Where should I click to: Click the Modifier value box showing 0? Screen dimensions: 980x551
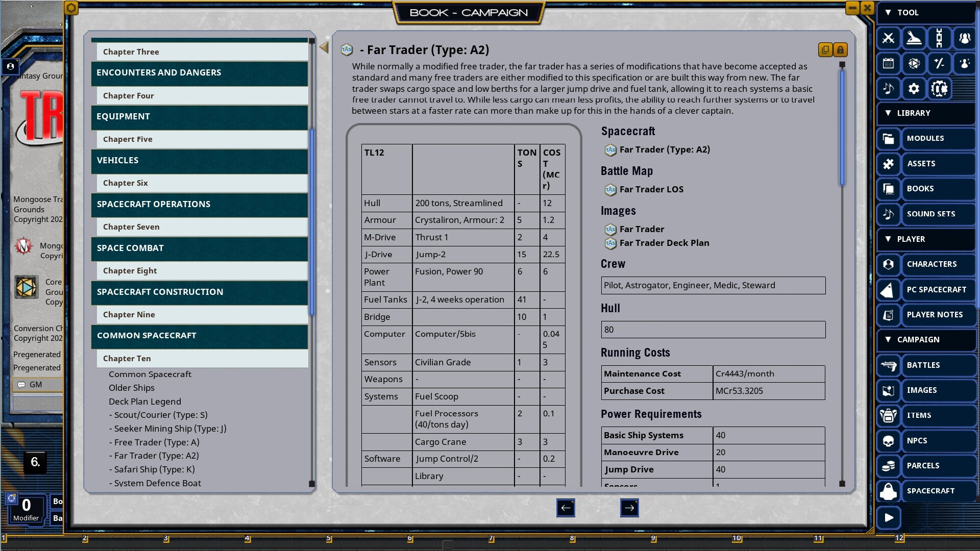coord(26,505)
